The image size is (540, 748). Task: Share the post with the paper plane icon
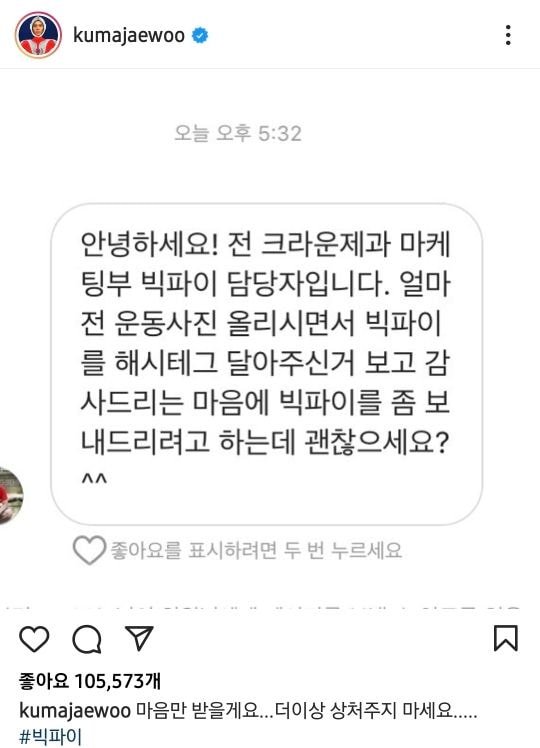(x=139, y=638)
